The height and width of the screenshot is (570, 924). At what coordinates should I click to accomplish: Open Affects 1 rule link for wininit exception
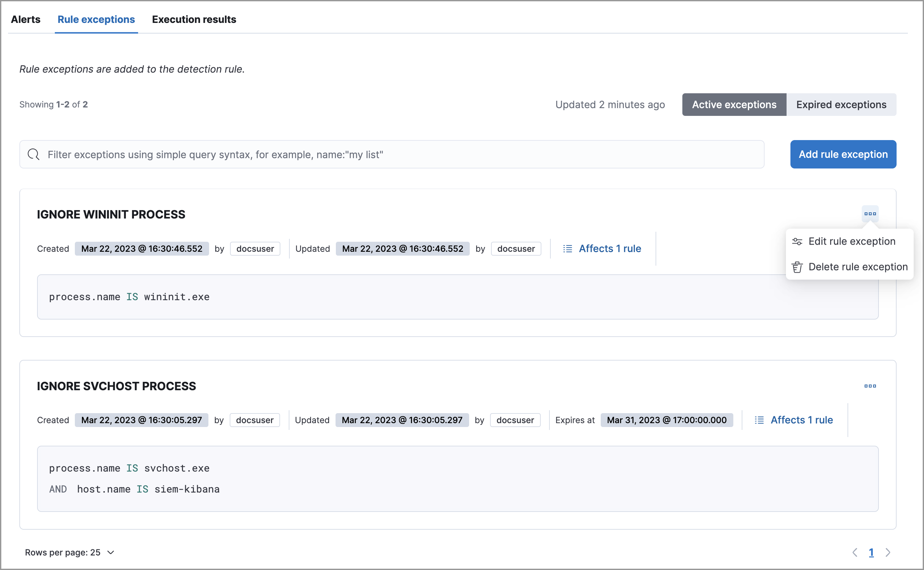(609, 249)
